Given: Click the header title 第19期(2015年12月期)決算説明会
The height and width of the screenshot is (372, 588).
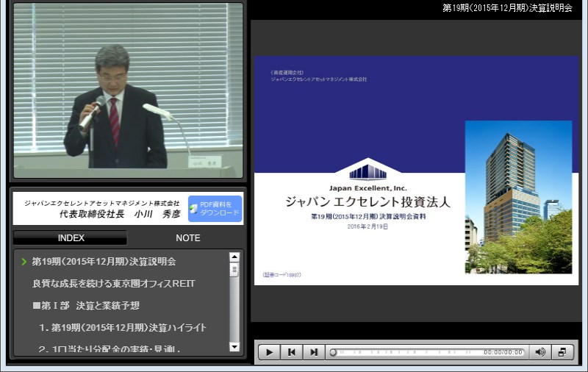Looking at the screenshot, I should pos(507,8).
